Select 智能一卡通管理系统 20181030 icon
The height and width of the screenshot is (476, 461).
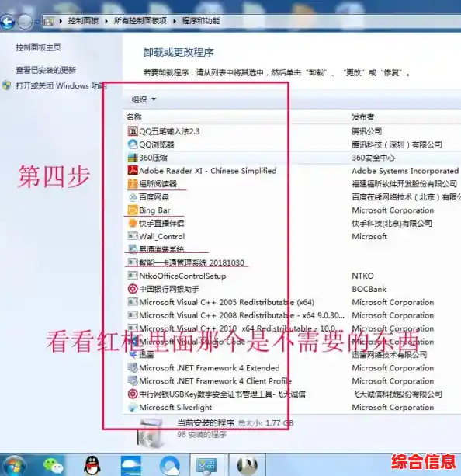(x=132, y=262)
